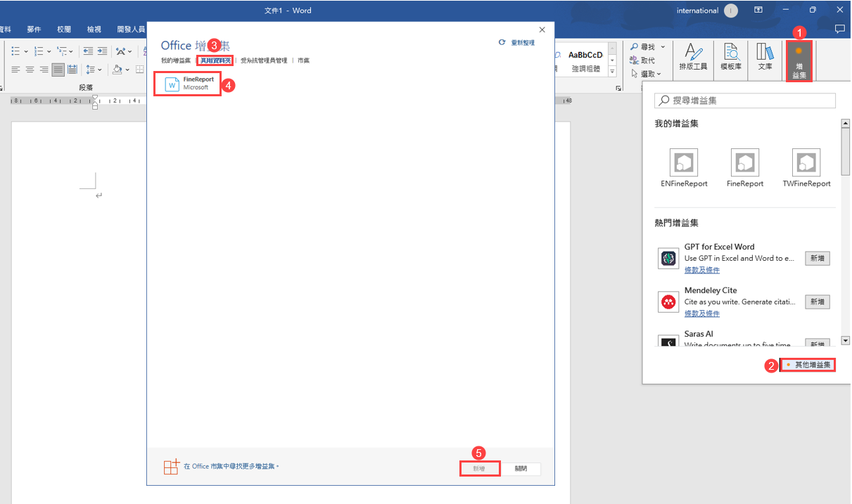Click the 搜尋增益集 search field

[745, 101]
